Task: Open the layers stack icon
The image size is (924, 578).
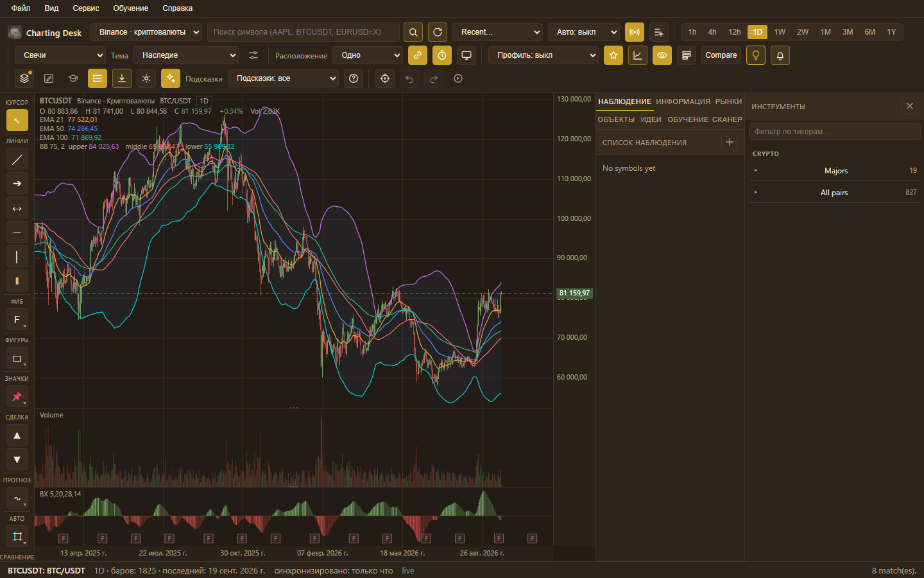Action: 24,78
